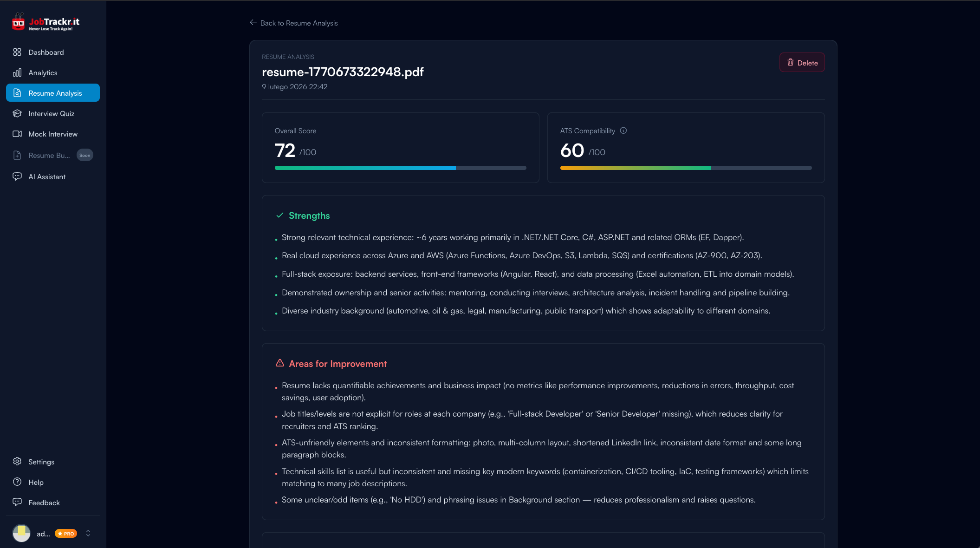Open Analytics via the bar chart icon
The image size is (980, 548).
[x=17, y=72]
